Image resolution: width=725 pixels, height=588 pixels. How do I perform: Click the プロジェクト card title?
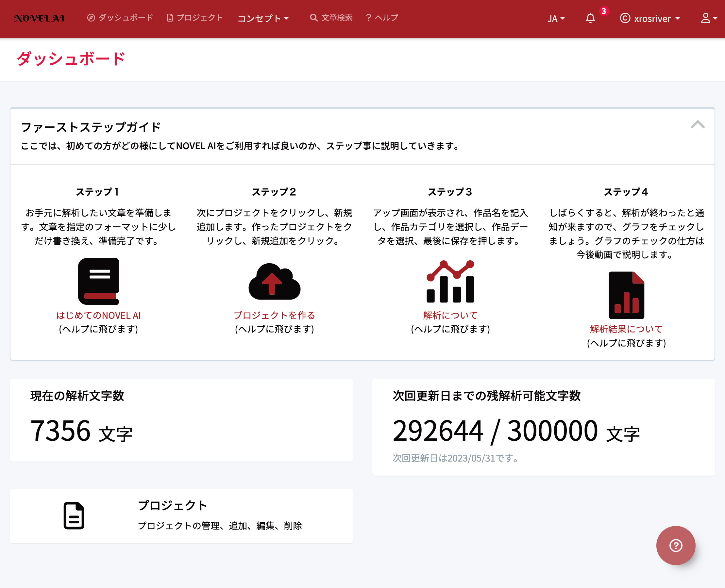pos(172,505)
